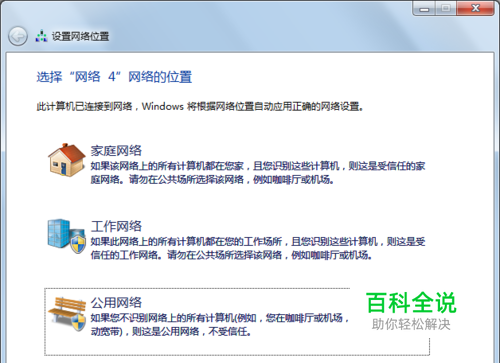Click the back arrow button
Viewport: 500px width, 363px height.
tap(18, 36)
